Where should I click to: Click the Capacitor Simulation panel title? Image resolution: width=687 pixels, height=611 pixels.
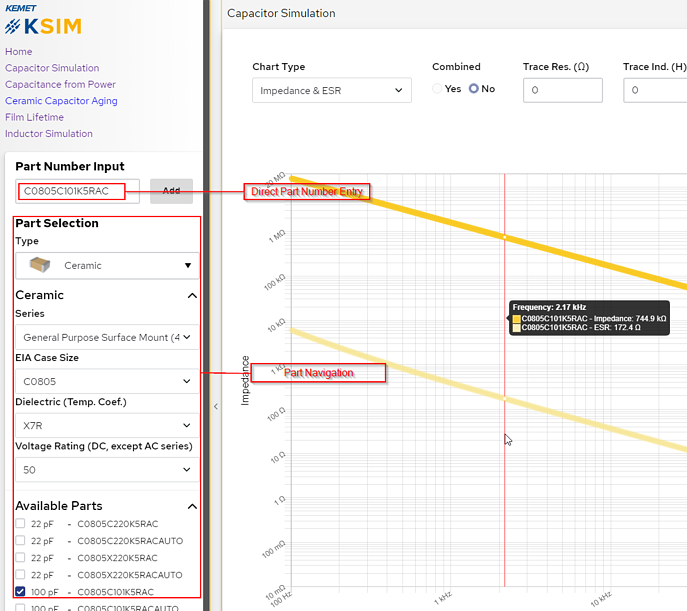(x=281, y=13)
